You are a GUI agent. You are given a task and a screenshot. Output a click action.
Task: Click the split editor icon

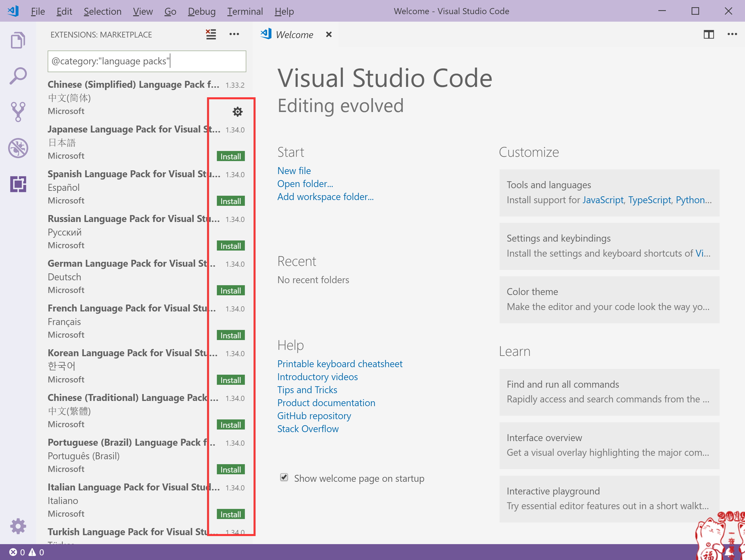pos(709,34)
